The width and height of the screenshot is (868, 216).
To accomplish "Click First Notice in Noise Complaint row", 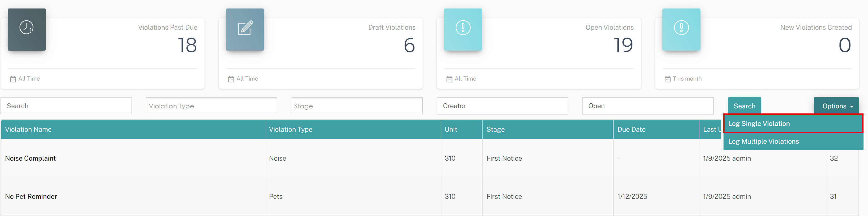I will [x=504, y=158].
